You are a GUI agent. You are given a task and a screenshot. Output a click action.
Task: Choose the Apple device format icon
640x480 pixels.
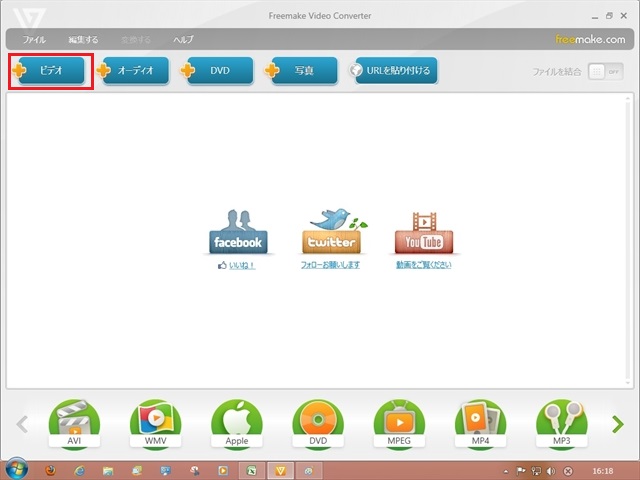coord(236,424)
